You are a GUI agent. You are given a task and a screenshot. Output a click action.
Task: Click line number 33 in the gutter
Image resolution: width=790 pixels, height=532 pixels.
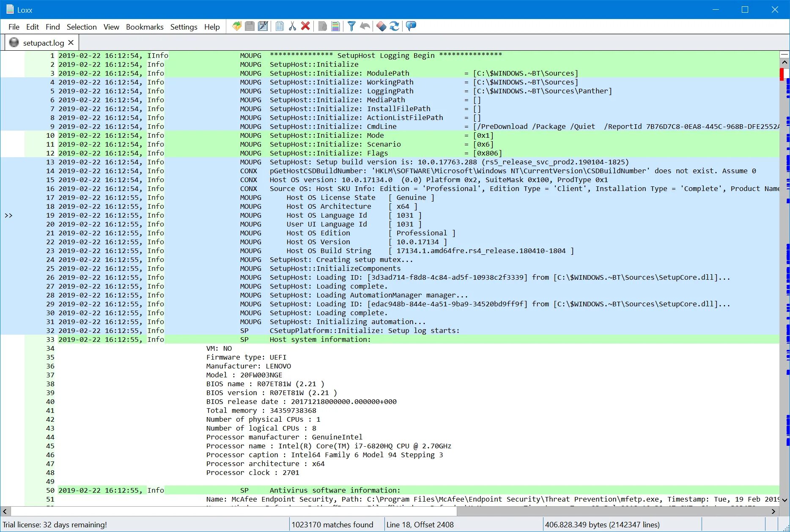[50, 339]
